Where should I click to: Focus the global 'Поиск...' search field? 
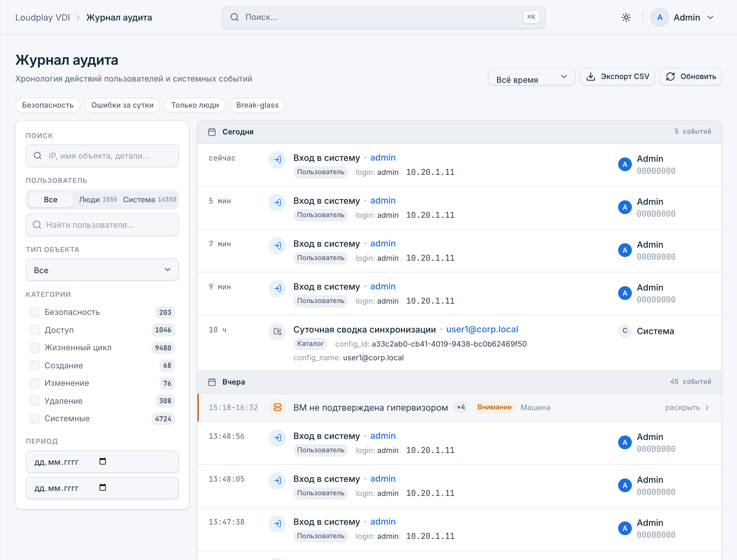(383, 17)
